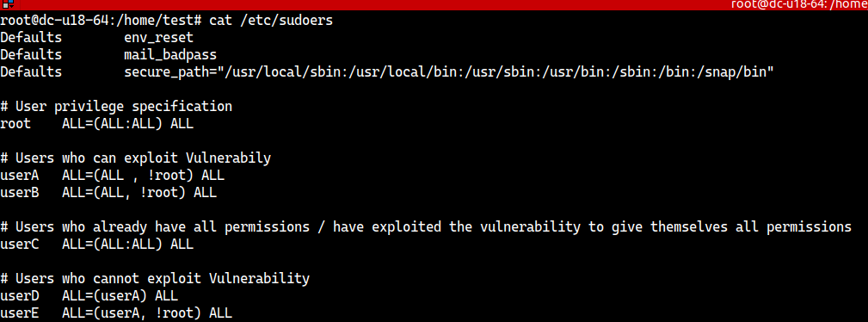Click the mail_badpass entry
This screenshot has width=868, height=322.
[170, 55]
